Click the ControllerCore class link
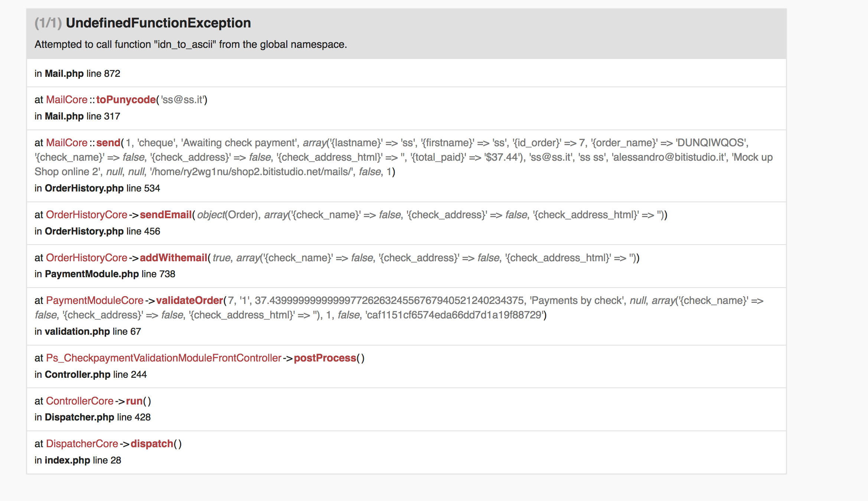This screenshot has height=501, width=868. (x=79, y=401)
